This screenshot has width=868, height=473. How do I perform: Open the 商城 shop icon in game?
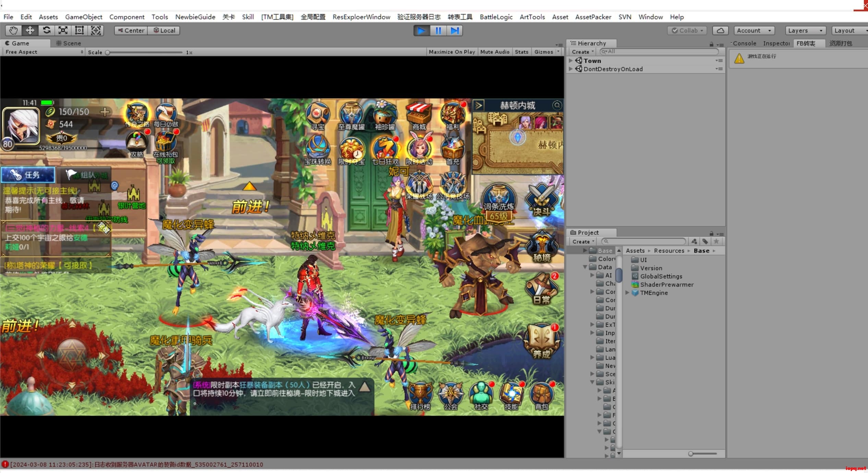(419, 117)
